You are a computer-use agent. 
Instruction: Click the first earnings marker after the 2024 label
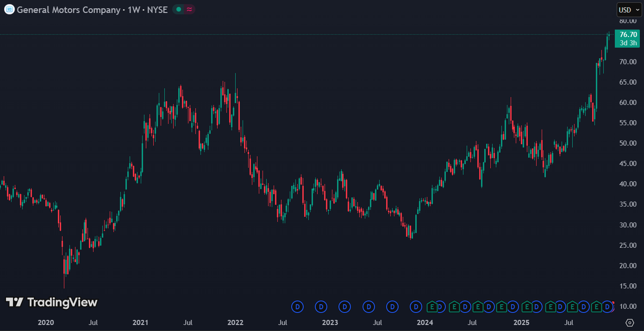tap(432, 306)
